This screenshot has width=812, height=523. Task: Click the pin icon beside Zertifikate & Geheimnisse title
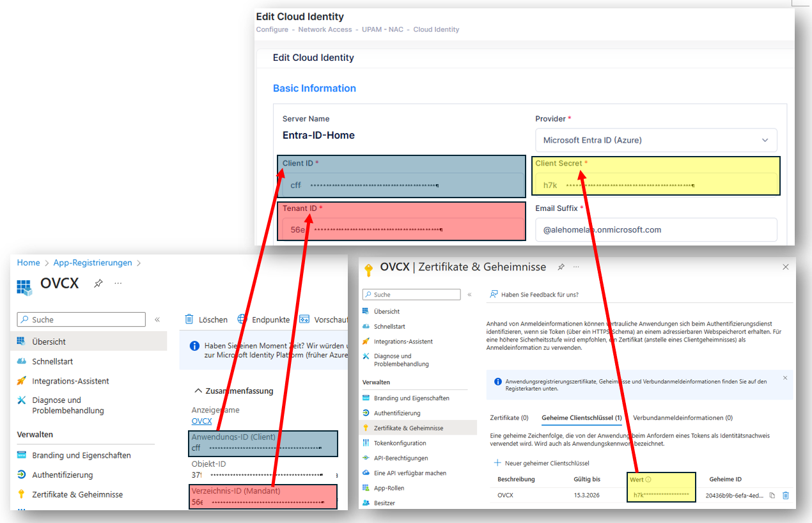(x=561, y=267)
